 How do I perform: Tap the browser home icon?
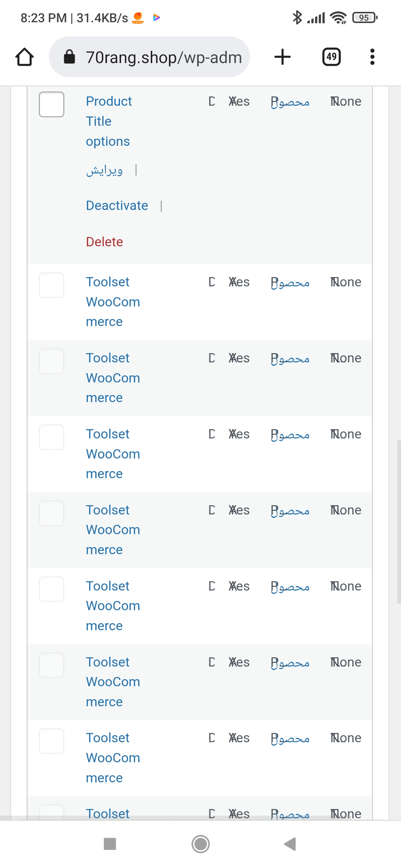click(x=25, y=57)
